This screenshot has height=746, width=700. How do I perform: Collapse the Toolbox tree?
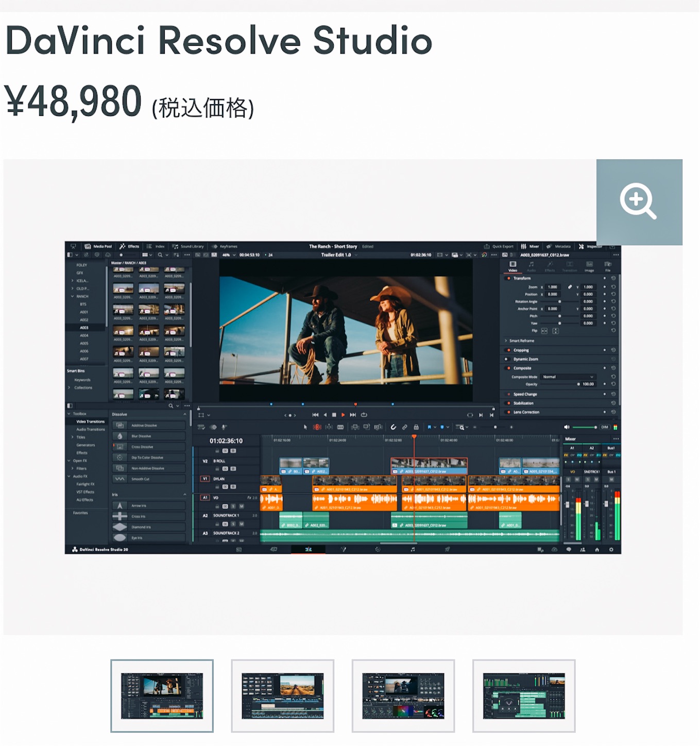pos(69,414)
